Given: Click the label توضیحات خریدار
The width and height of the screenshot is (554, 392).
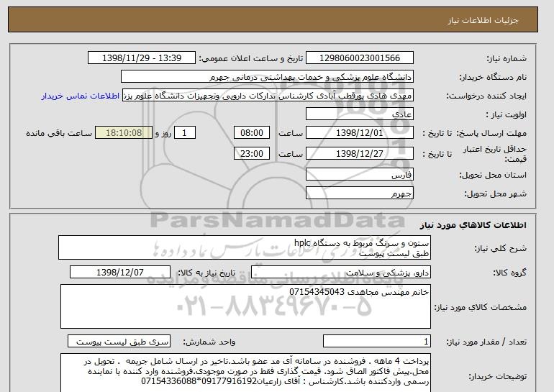Looking at the screenshot, I should (x=497, y=376).
